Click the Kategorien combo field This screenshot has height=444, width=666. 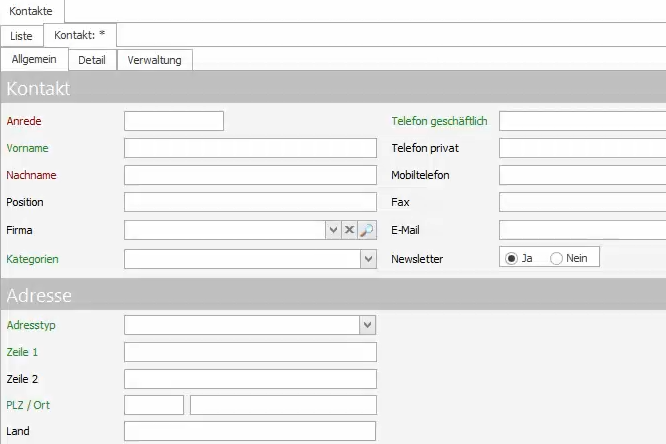(242, 259)
